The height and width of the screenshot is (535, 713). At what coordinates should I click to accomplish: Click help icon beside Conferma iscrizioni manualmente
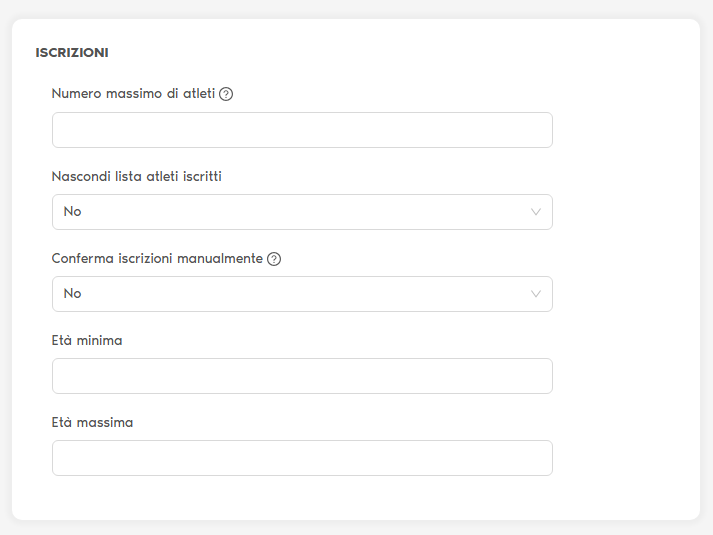click(274, 259)
